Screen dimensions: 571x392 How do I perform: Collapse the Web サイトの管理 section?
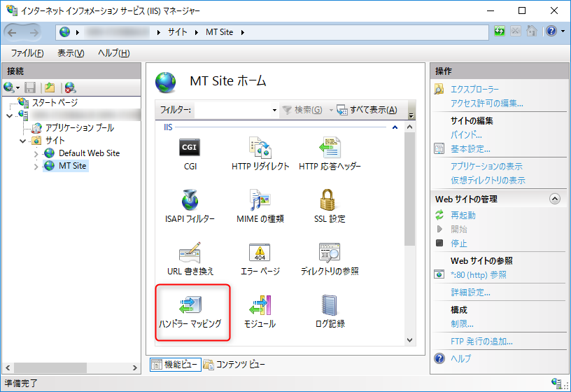click(x=555, y=199)
